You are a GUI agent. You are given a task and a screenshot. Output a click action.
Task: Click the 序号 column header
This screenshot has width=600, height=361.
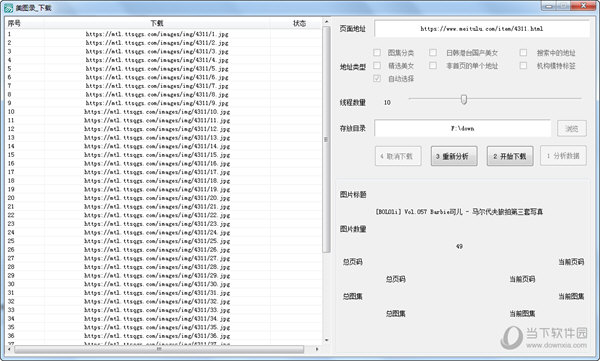(25, 23)
